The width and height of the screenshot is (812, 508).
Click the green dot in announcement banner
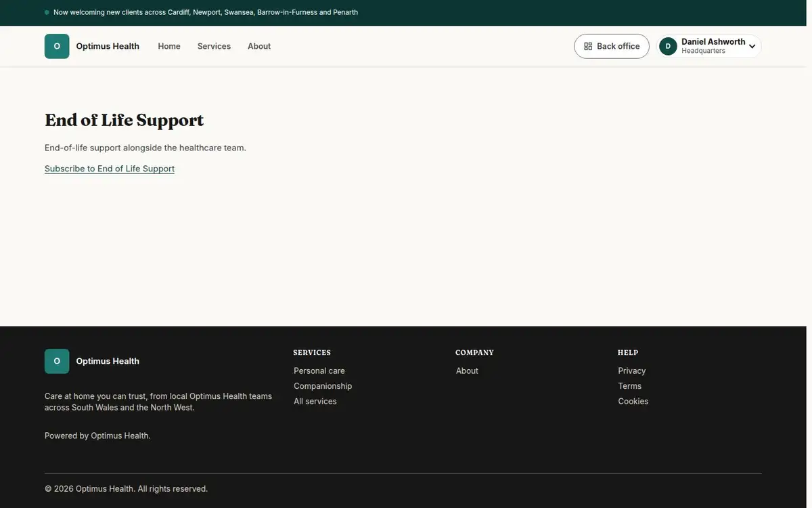pyautogui.click(x=47, y=12)
